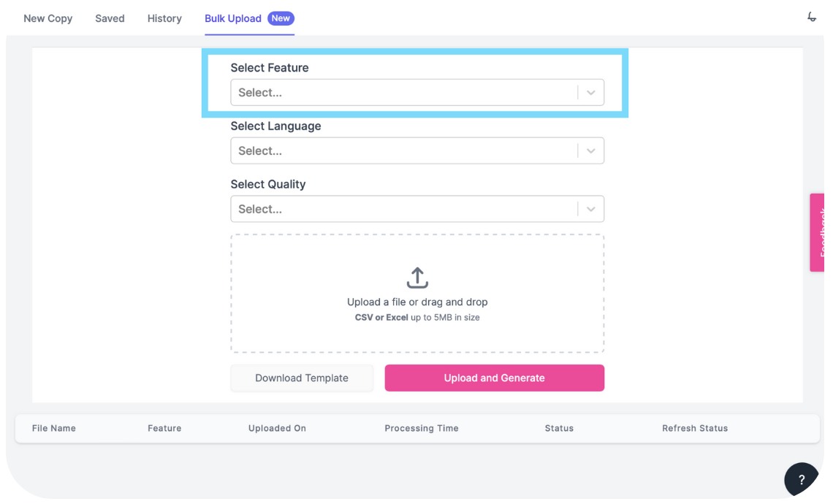This screenshot has width=833, height=504.
Task: Switch to the New Copy tab
Action: (47, 18)
